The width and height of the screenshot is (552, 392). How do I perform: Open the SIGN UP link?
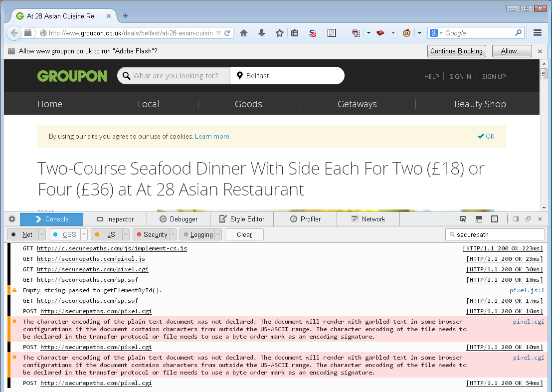(494, 76)
